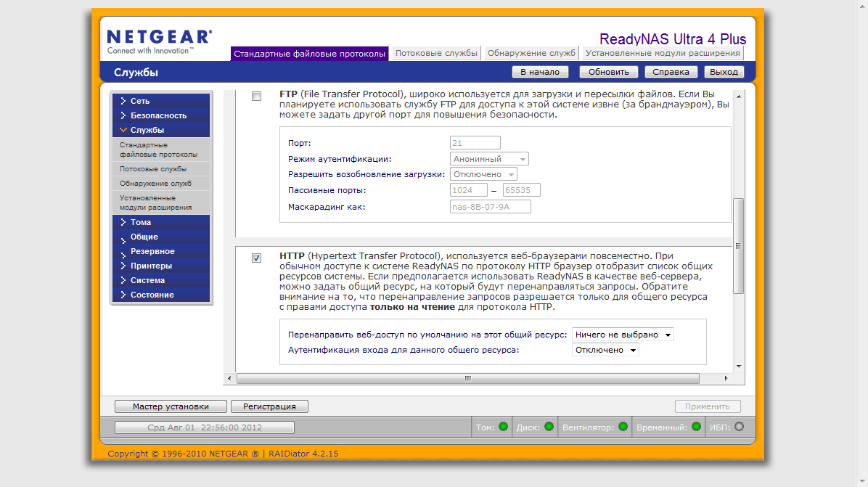Open sidebar item Потоковые службы
This screenshot has height=487, width=868.
(161, 169)
